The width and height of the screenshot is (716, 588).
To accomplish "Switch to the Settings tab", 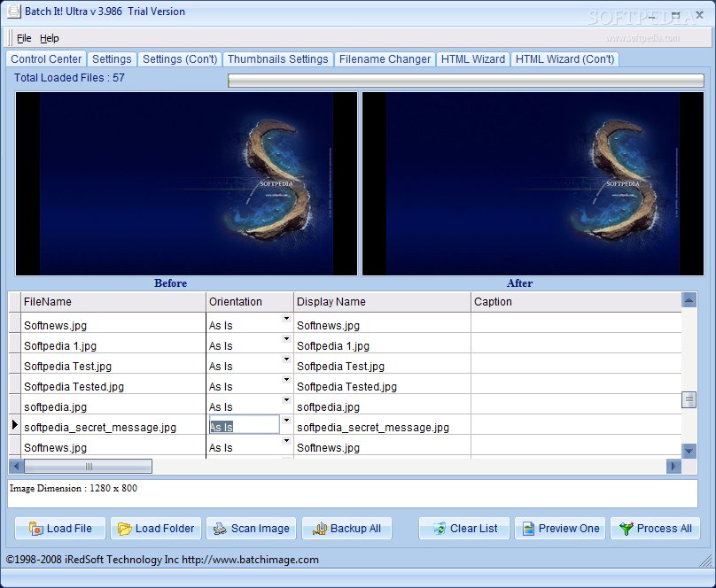I will pos(112,59).
